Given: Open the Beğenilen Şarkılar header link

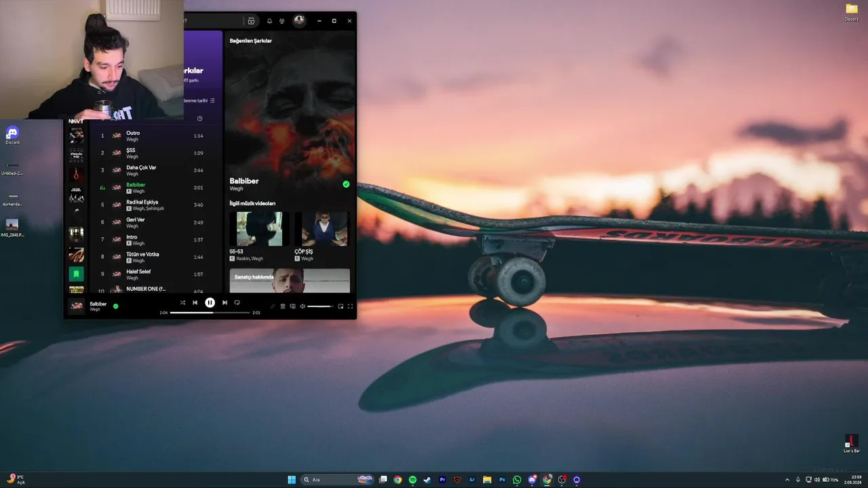Looking at the screenshot, I should [251, 41].
